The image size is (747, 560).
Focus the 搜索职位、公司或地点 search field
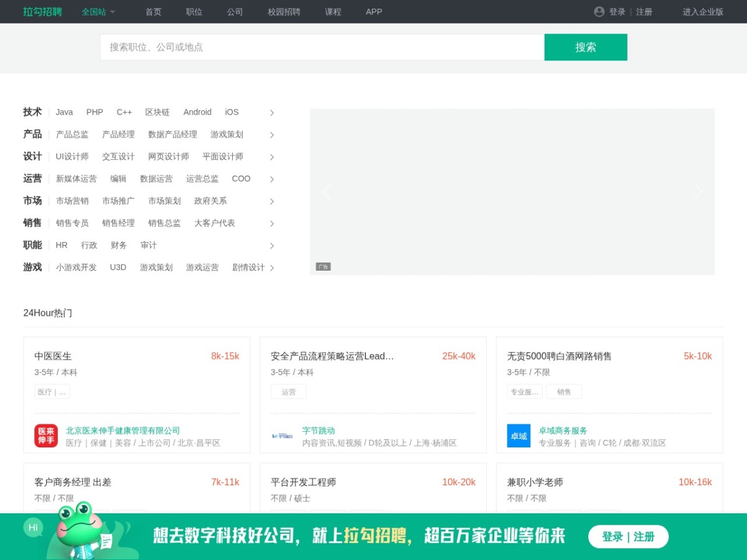click(322, 47)
